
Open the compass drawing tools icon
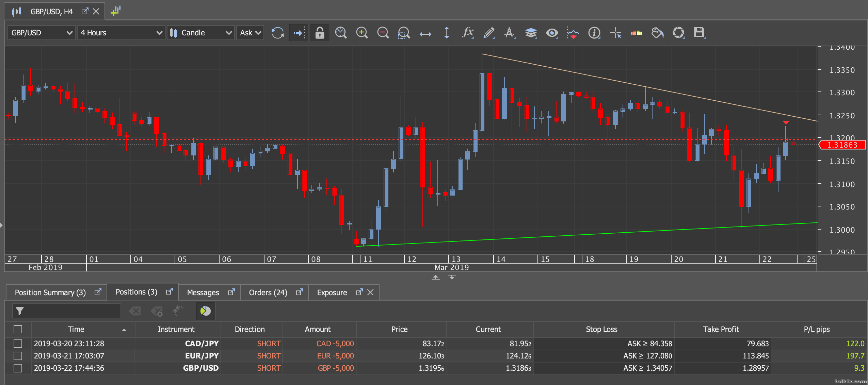[x=510, y=33]
